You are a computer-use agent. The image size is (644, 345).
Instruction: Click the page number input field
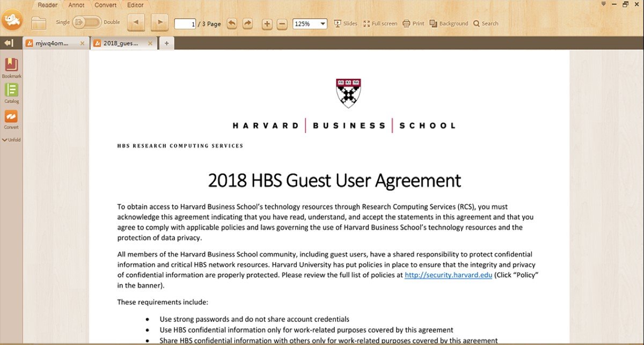coord(185,24)
